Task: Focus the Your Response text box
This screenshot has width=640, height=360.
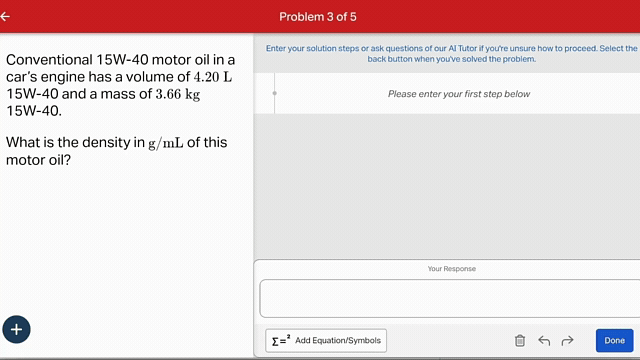Action: click(450, 298)
